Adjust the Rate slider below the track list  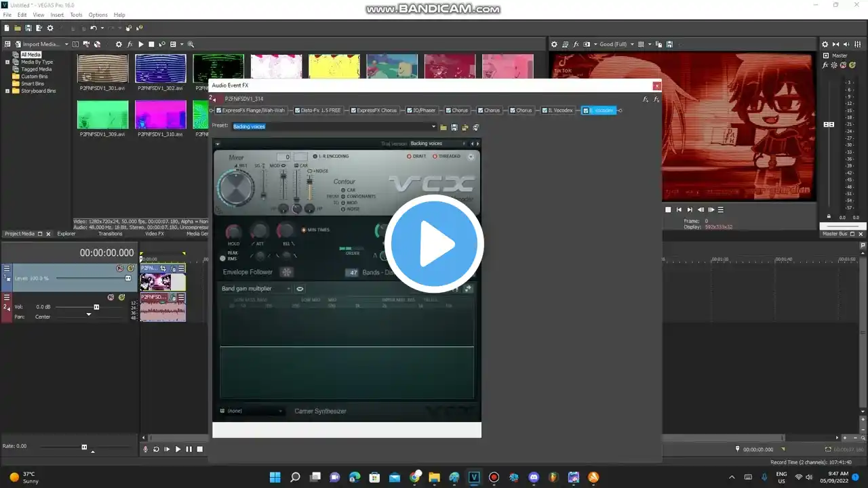click(x=84, y=447)
